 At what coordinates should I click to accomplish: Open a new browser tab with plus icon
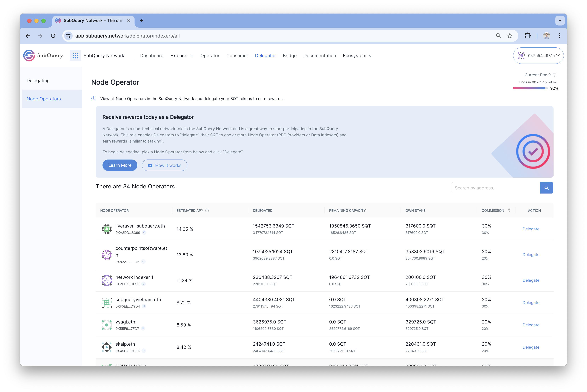point(141,21)
